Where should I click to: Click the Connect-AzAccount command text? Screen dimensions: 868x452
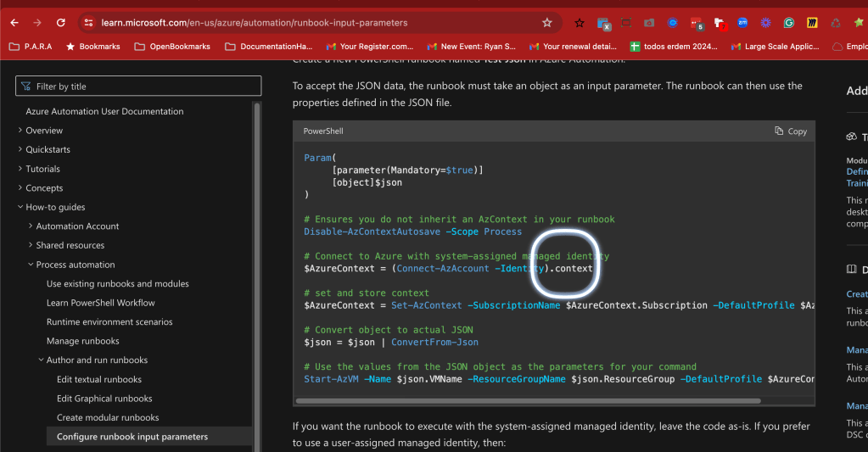pyautogui.click(x=443, y=268)
